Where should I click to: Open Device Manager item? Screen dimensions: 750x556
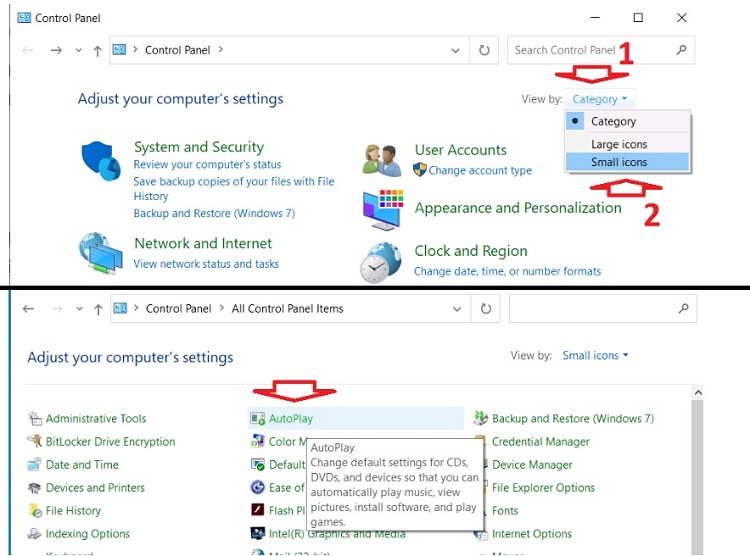(x=532, y=465)
